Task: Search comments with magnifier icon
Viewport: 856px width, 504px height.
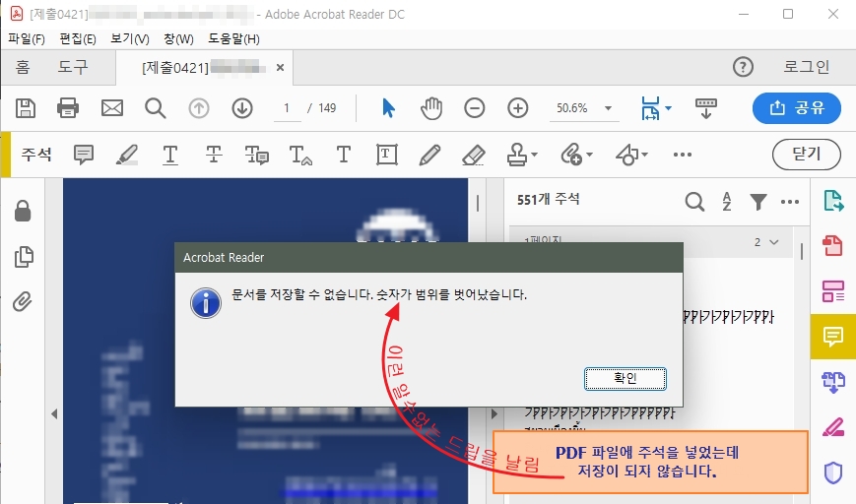Action: click(x=694, y=202)
